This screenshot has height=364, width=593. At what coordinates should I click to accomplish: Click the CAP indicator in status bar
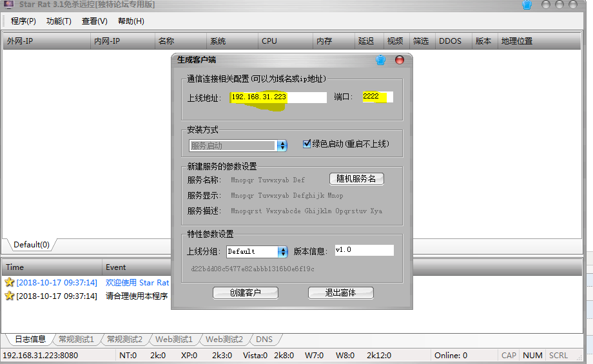coord(509,356)
